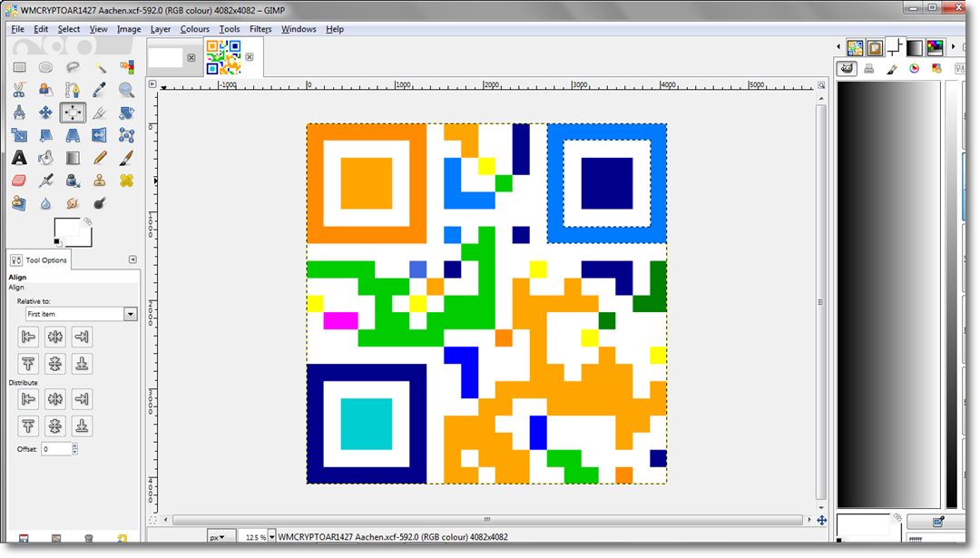Open the File menu
This screenshot has height=558, width=980.
(17, 29)
